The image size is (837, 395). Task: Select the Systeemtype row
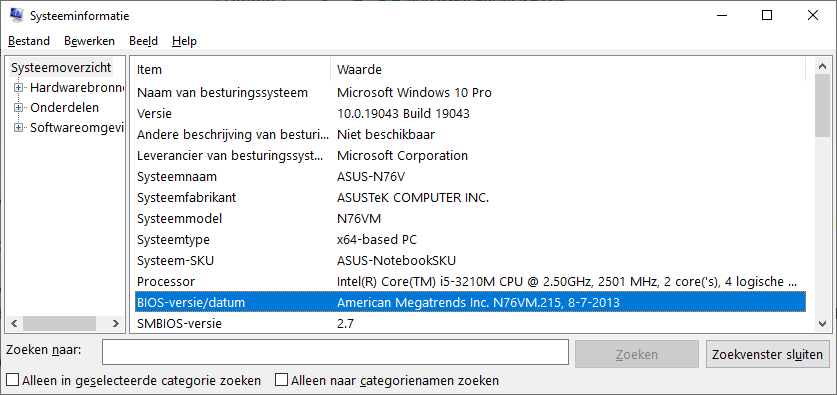470,240
